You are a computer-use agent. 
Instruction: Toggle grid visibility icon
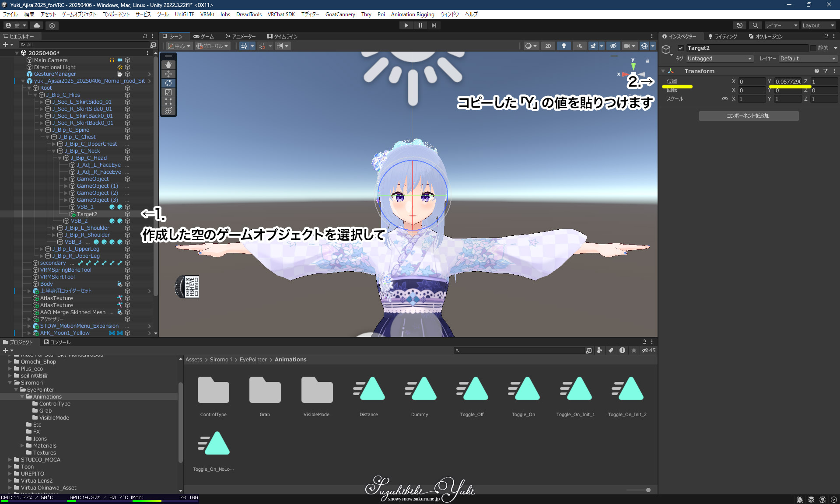pyautogui.click(x=244, y=46)
